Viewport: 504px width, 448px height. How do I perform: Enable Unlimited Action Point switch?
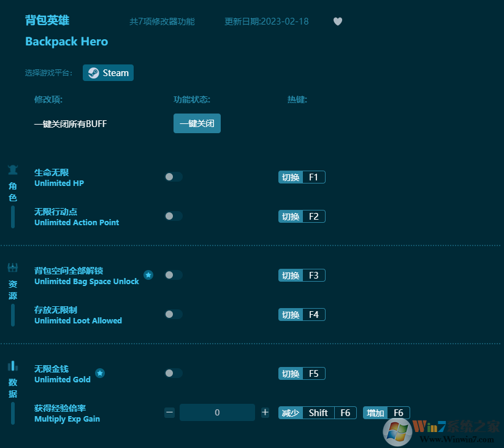point(174,216)
